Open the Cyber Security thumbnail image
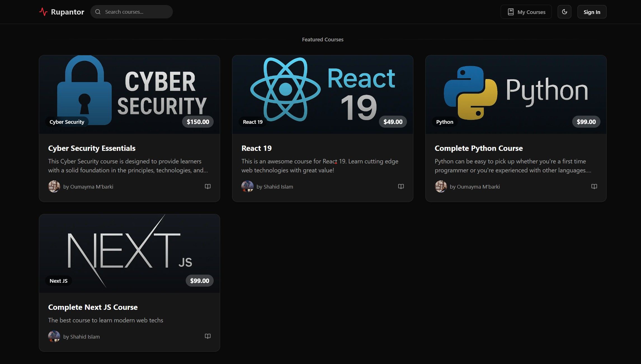641x364 pixels. click(129, 94)
